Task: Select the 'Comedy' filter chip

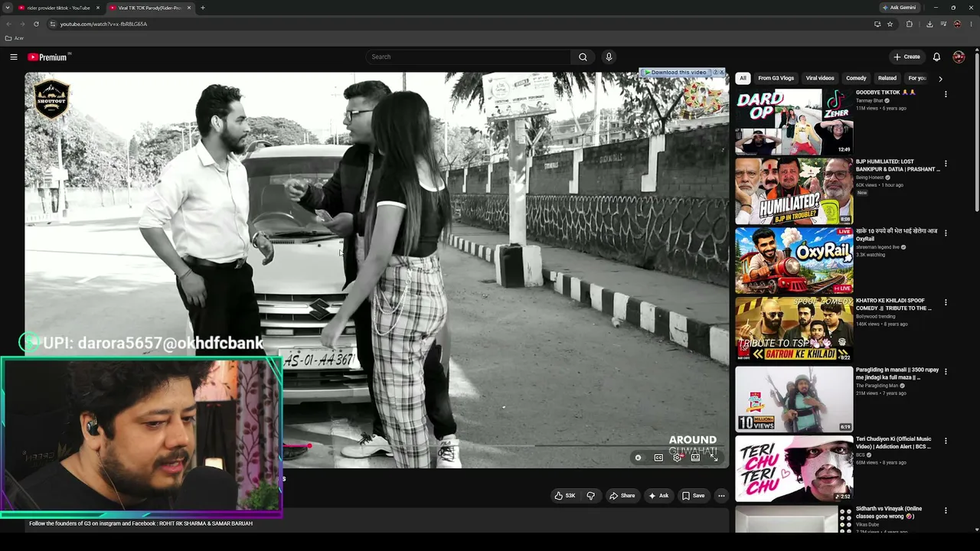Action: (x=856, y=78)
